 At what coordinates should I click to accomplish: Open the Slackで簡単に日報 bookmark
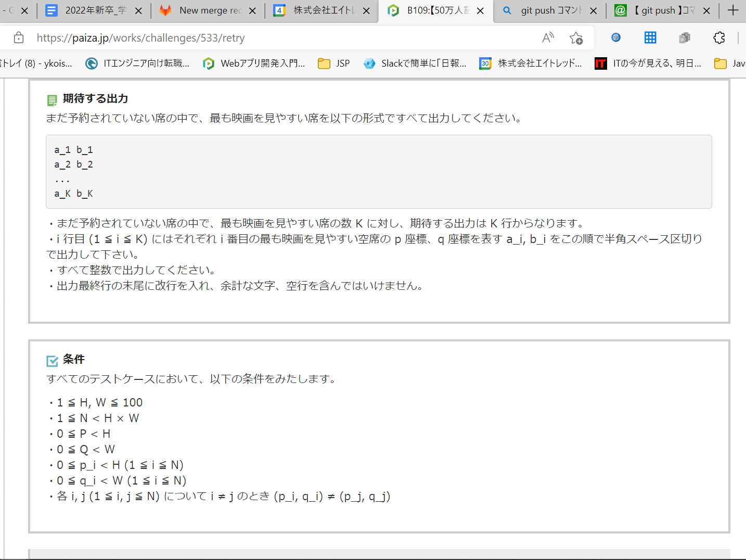(x=415, y=63)
